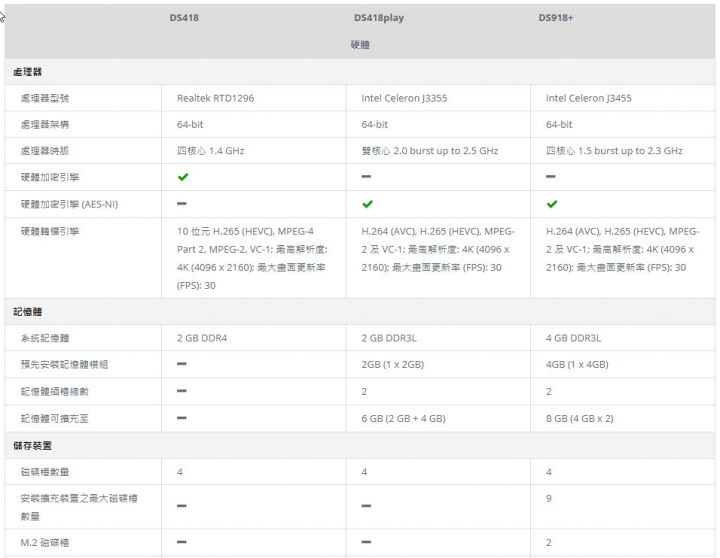
Task: Click the 處理器時脈 row label
Action: [x=45, y=151]
